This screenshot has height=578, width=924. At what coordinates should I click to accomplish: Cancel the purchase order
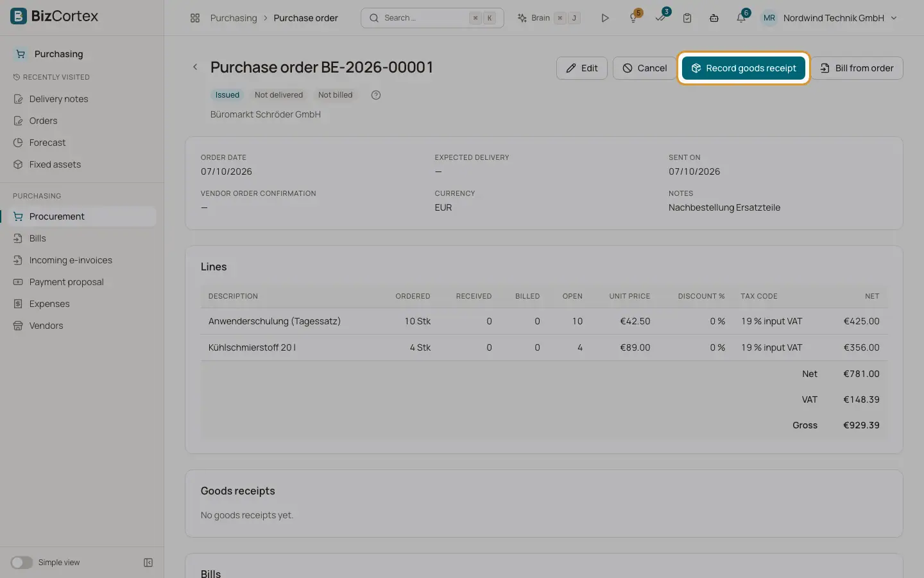(644, 68)
